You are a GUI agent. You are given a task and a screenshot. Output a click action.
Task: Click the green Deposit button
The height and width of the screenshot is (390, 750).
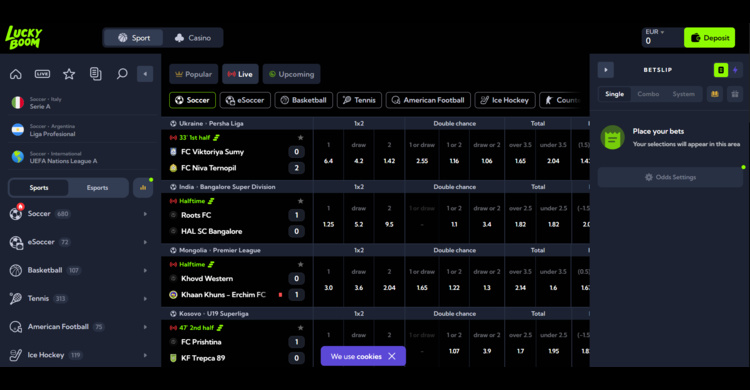coord(709,37)
